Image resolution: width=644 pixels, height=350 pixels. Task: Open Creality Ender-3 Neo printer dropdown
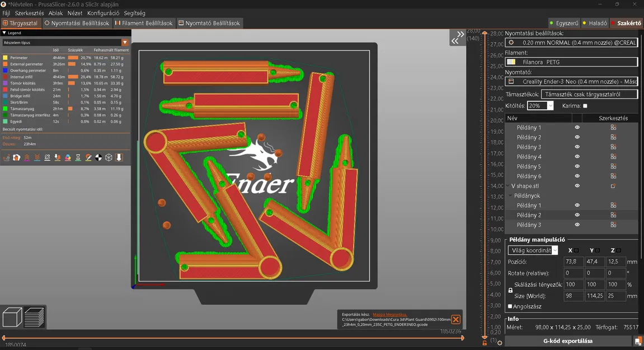571,81
